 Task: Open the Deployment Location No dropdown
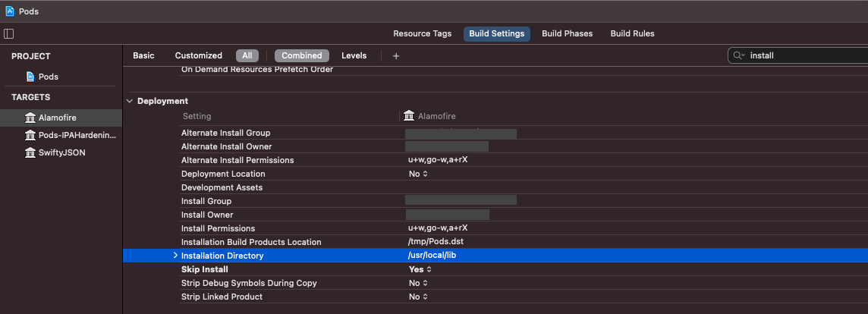click(418, 174)
